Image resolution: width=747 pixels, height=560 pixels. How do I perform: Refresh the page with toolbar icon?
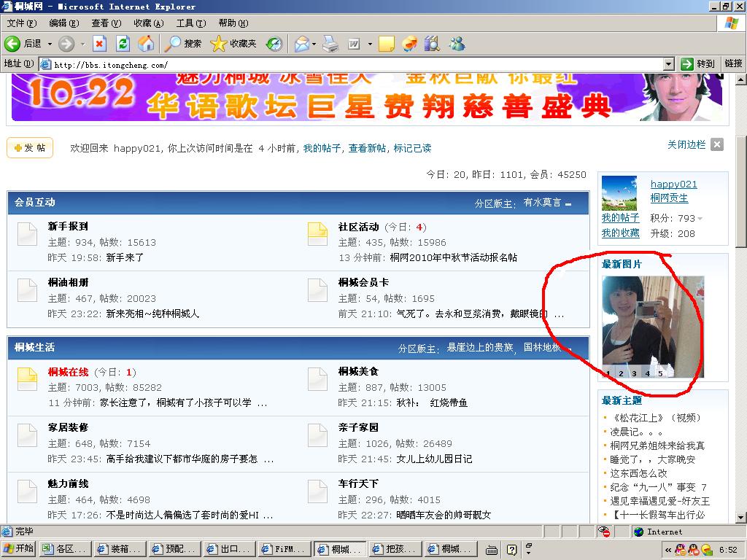click(123, 44)
